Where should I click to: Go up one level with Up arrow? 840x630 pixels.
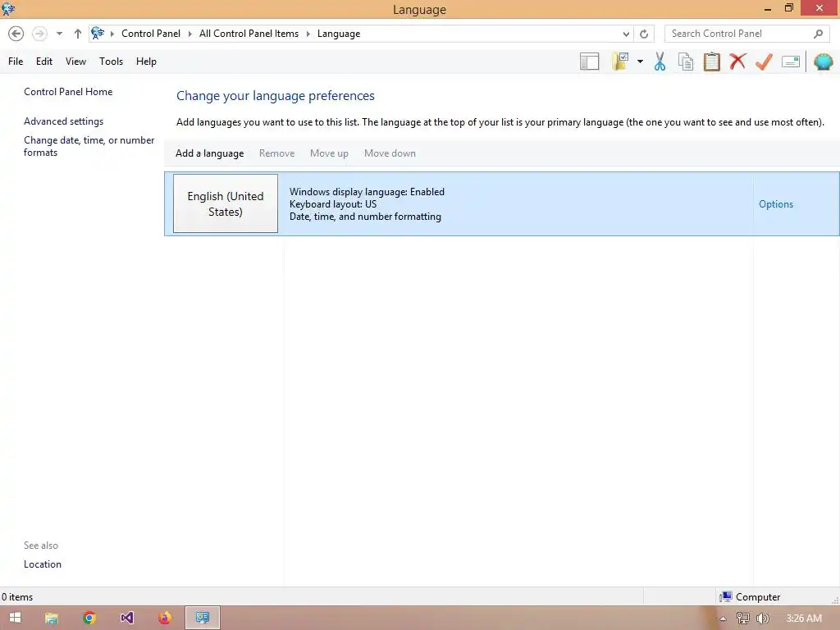(x=78, y=34)
